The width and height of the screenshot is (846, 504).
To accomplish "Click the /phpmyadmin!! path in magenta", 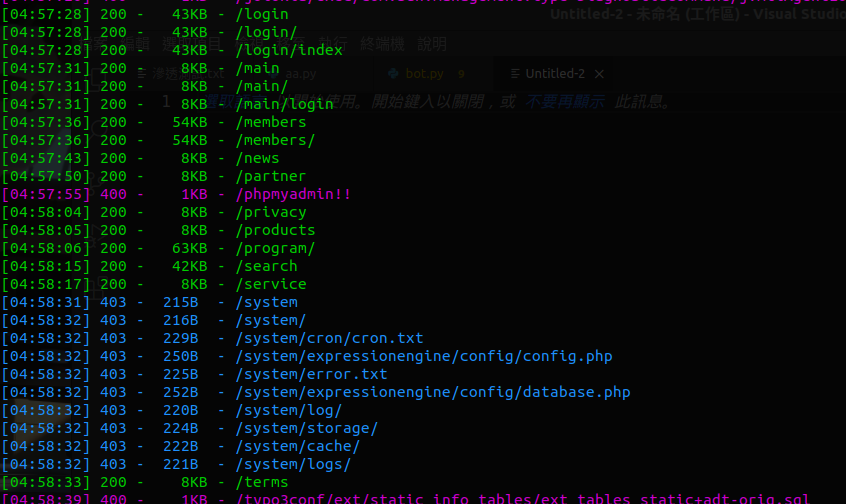I will (x=294, y=194).
